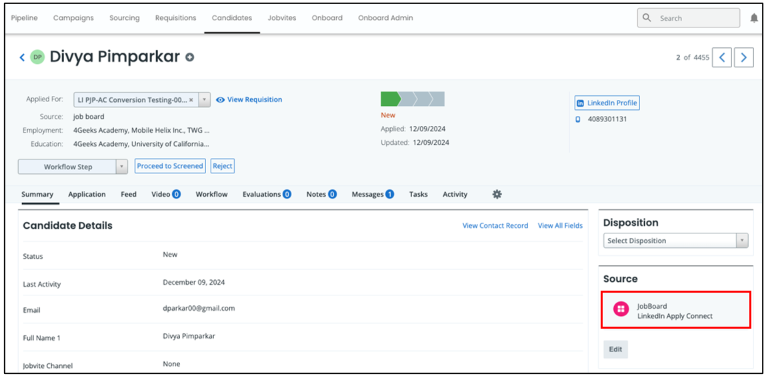This screenshot has width=766, height=377.
Task: Go to previous candidate arrow button
Action: (722, 58)
